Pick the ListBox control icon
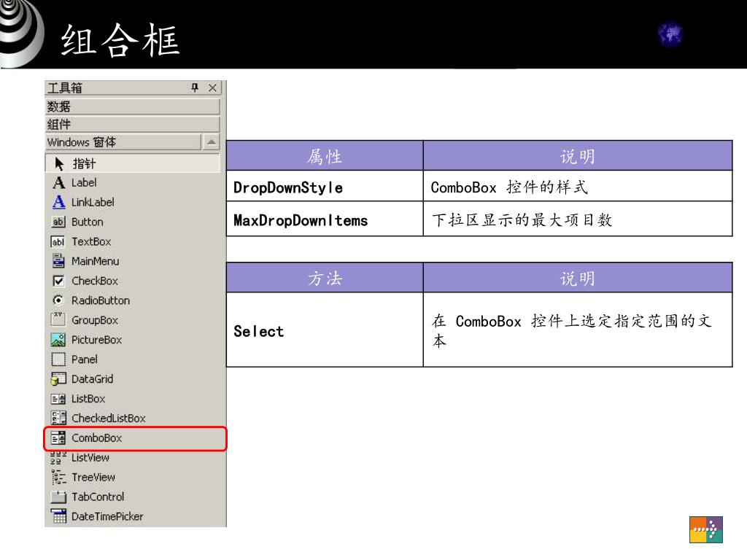Screen dimensions: 747x560 click(x=58, y=399)
